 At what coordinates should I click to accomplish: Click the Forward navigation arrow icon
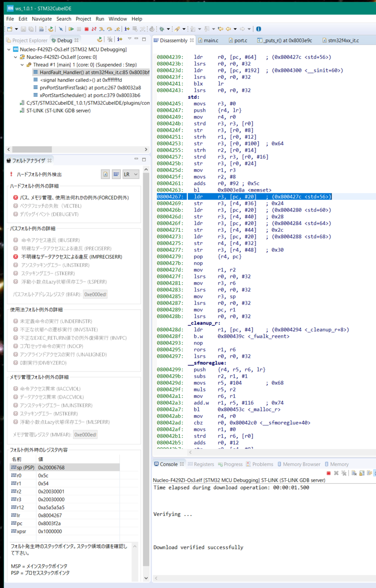[x=242, y=29]
